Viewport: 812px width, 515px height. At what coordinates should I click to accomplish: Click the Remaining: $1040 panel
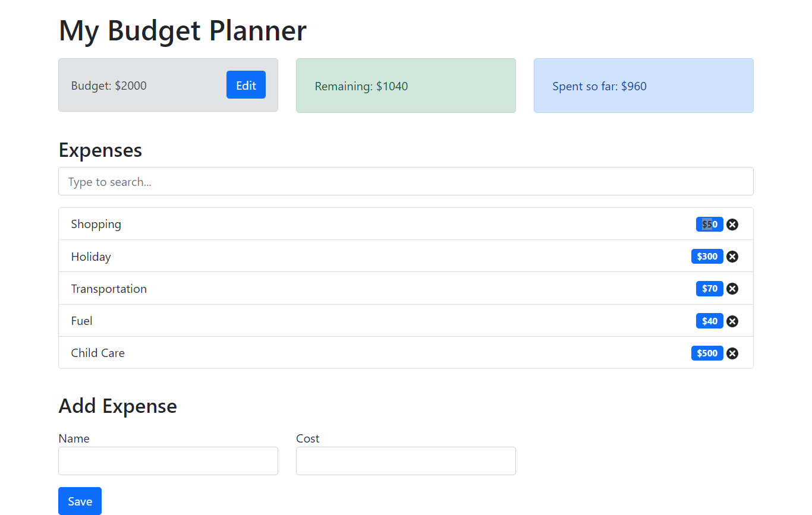pos(406,86)
